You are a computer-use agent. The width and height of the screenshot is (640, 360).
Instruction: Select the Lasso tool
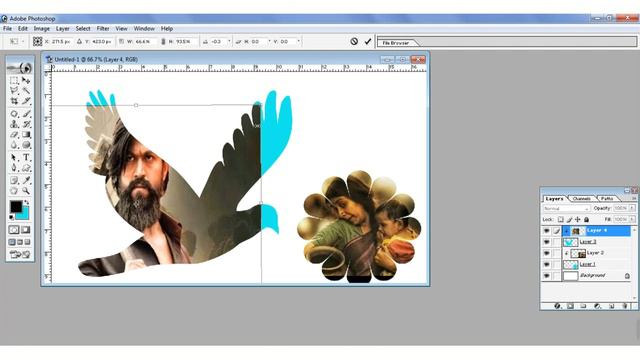[14, 91]
